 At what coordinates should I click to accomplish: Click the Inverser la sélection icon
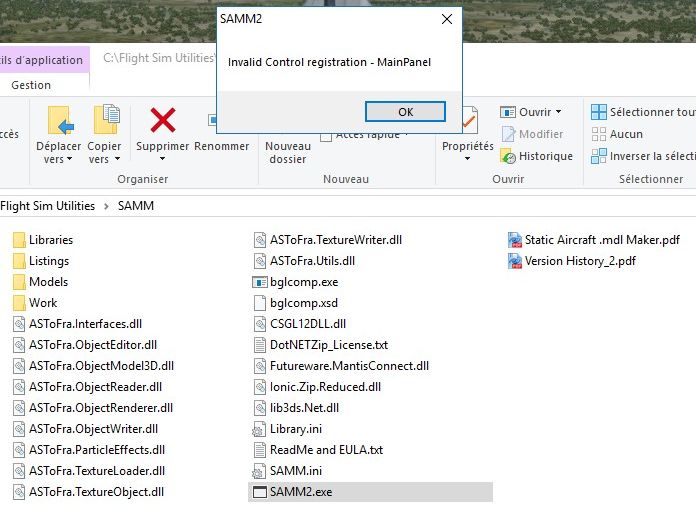[x=599, y=156]
